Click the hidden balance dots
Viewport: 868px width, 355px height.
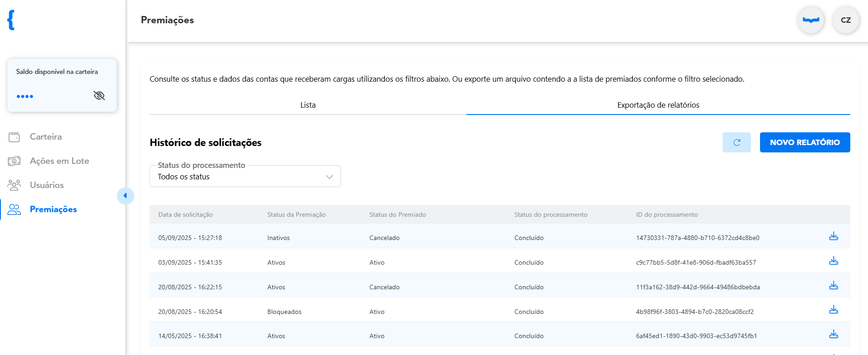pos(25,96)
